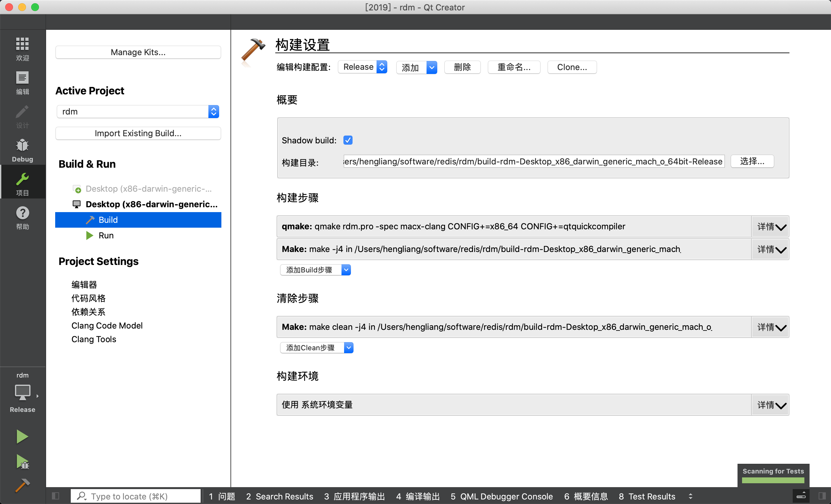
Task: Open the 3 应用程序输出 pane
Action: click(354, 496)
